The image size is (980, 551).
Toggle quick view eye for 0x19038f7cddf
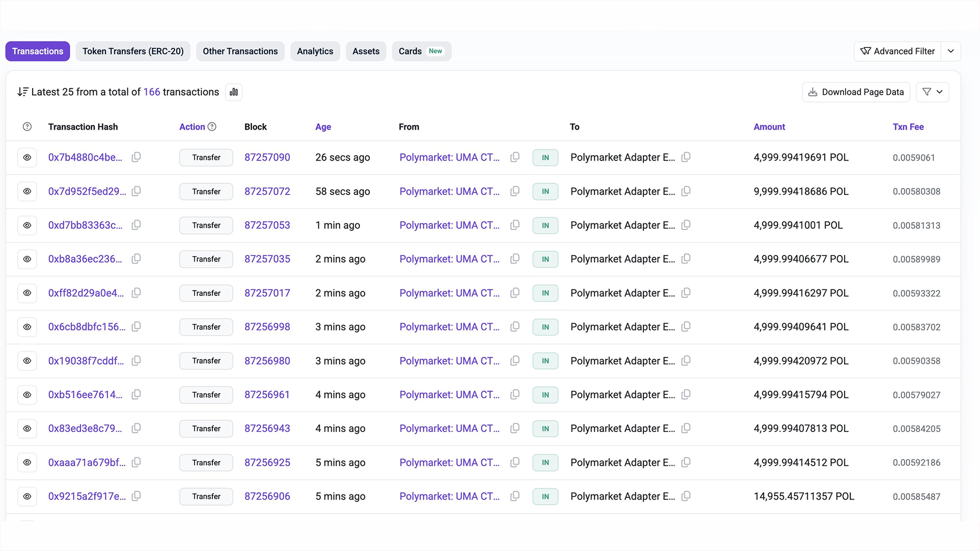pyautogui.click(x=27, y=361)
